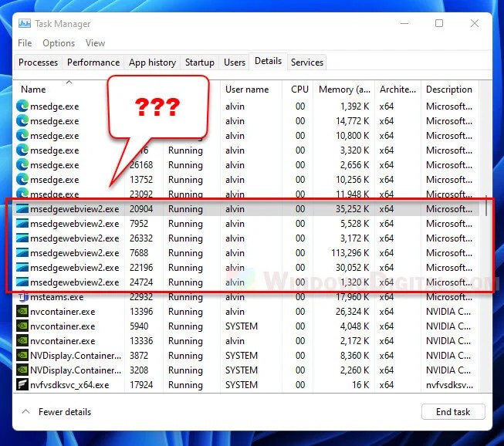Click alvin user for PID 26332
Image resolution: width=504 pixels, height=446 pixels.
(235, 238)
